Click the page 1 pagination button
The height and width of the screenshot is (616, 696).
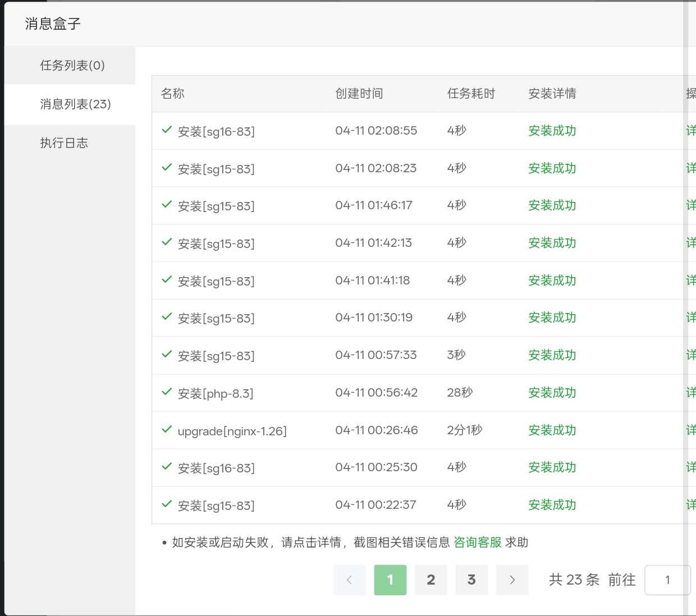click(x=390, y=580)
